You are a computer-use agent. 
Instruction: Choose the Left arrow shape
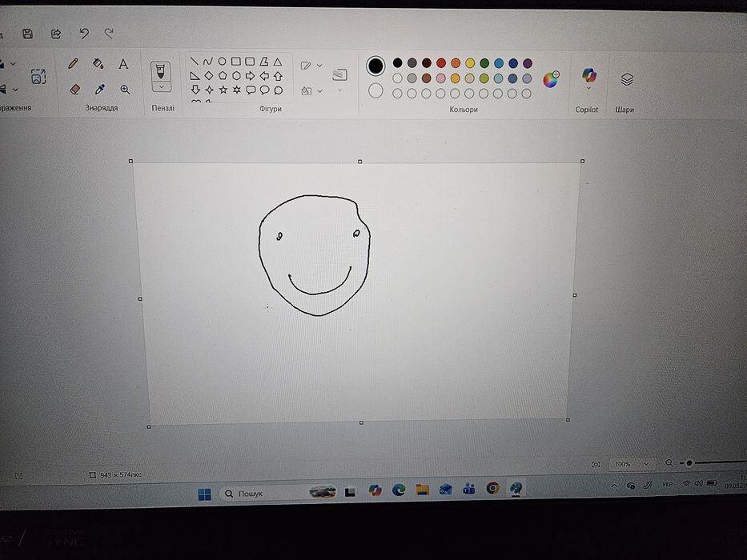264,76
